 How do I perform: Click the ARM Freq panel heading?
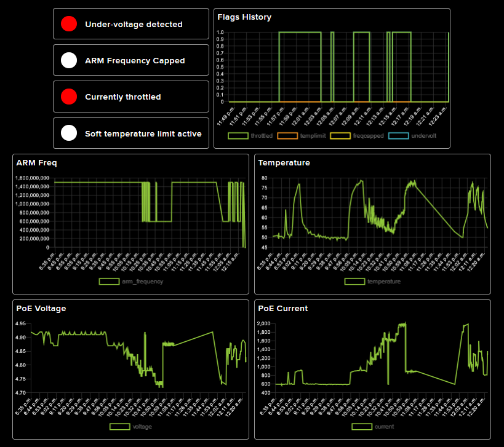click(36, 163)
